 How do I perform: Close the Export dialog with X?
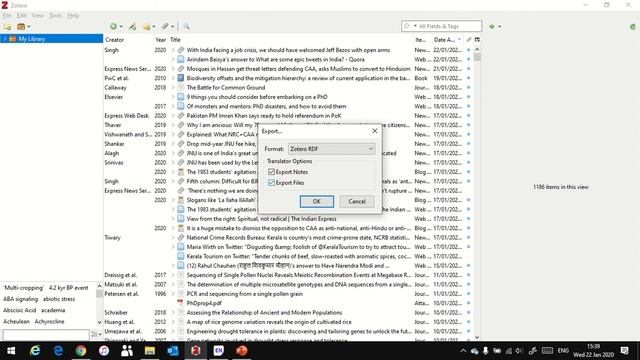pyautogui.click(x=374, y=131)
